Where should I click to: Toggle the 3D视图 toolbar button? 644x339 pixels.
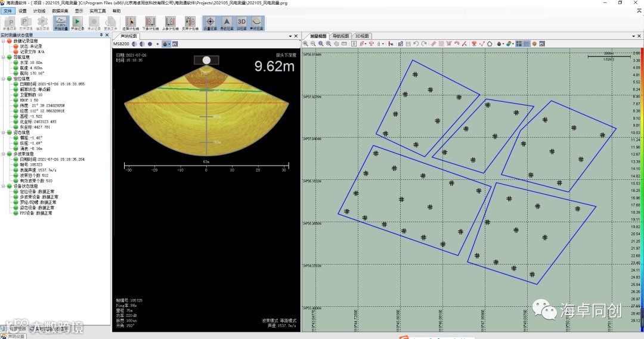[x=241, y=21]
